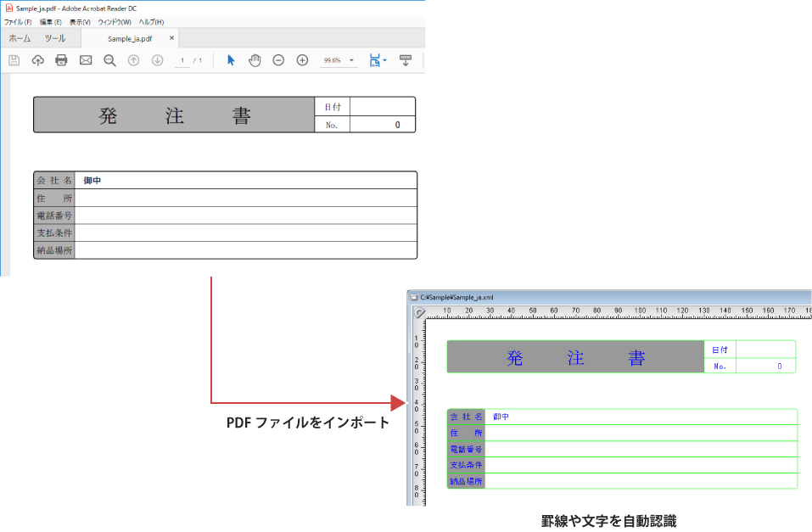Open the 編集(E) menu
Viewport: 812px width, 532px height.
[51, 22]
